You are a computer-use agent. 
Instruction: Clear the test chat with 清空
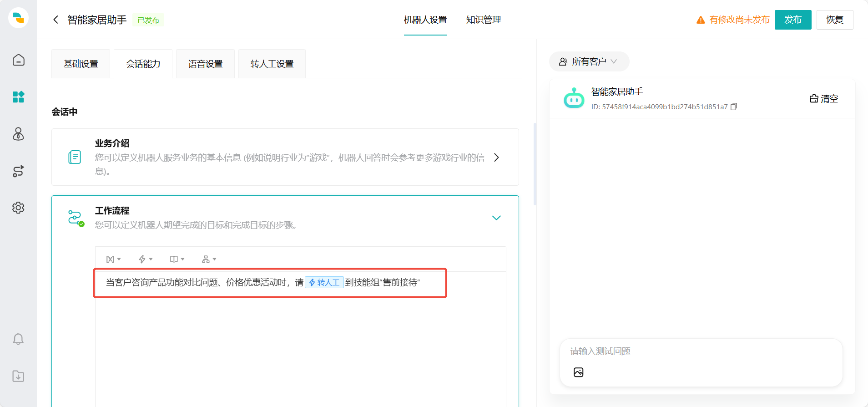[824, 98]
